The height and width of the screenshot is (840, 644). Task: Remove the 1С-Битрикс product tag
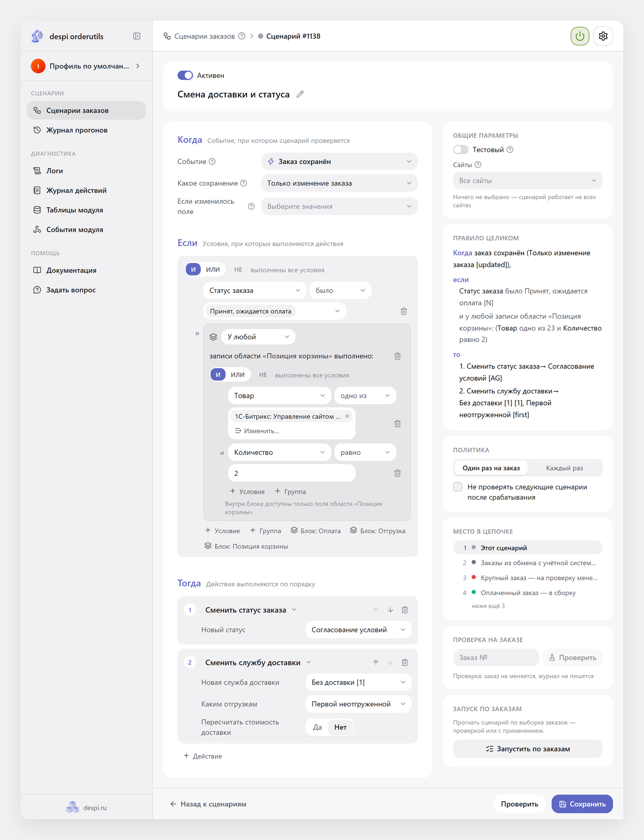[x=347, y=416]
